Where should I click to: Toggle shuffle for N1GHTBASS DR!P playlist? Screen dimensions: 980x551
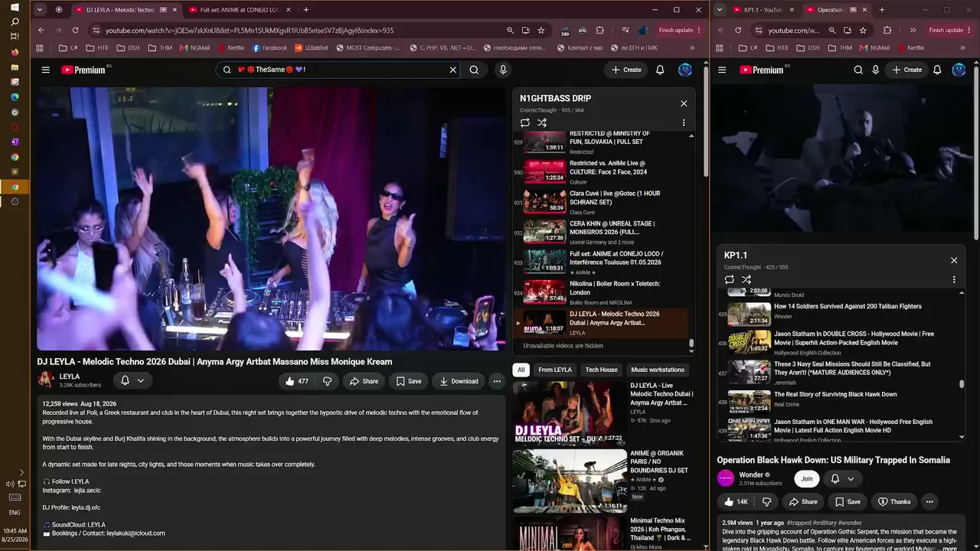pyautogui.click(x=542, y=122)
